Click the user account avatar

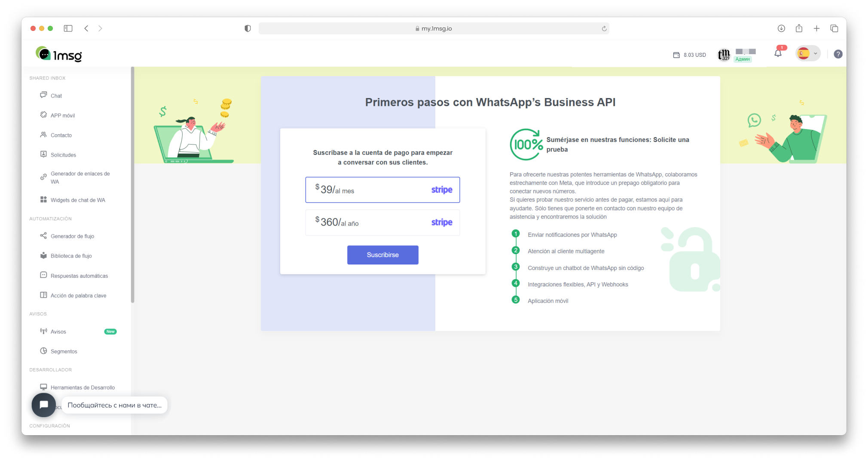(x=724, y=55)
